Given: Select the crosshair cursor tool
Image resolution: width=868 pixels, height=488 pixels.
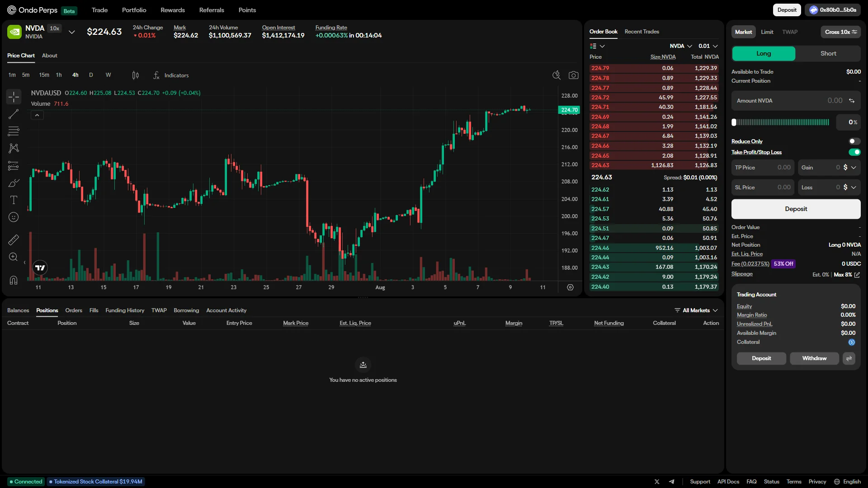Looking at the screenshot, I should tap(14, 97).
